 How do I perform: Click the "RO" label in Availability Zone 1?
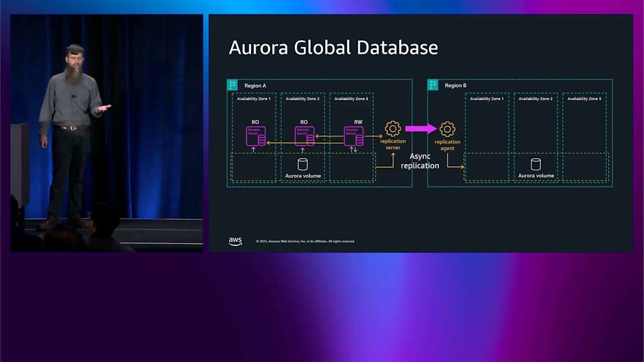coord(255,122)
